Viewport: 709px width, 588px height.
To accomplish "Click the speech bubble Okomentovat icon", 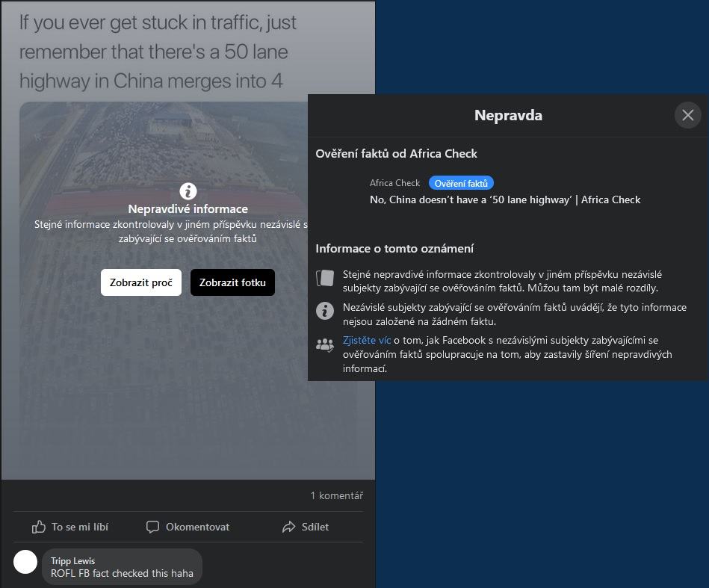I will tap(153, 527).
